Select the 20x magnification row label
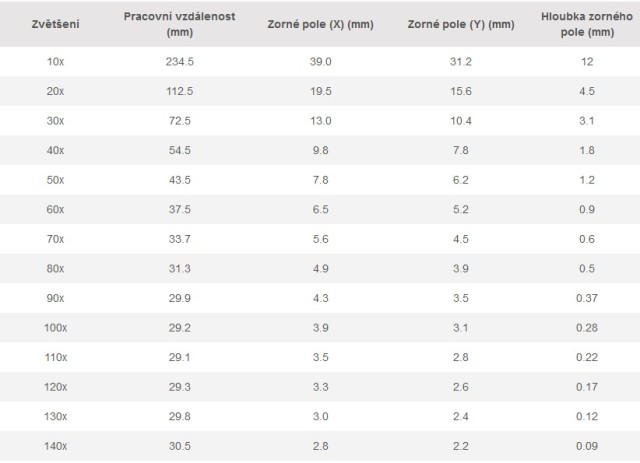Image resolution: width=640 pixels, height=463 pixels. pos(56,91)
